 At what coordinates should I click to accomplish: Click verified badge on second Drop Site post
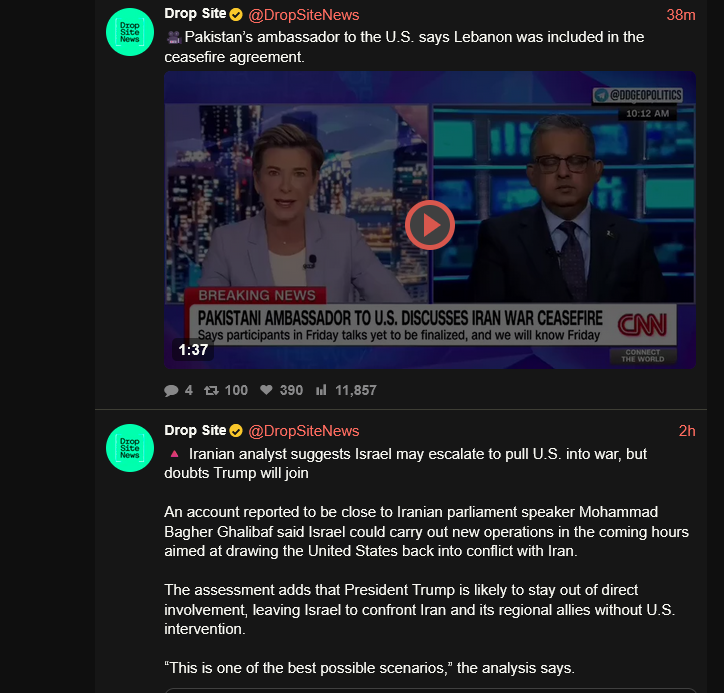pos(236,431)
